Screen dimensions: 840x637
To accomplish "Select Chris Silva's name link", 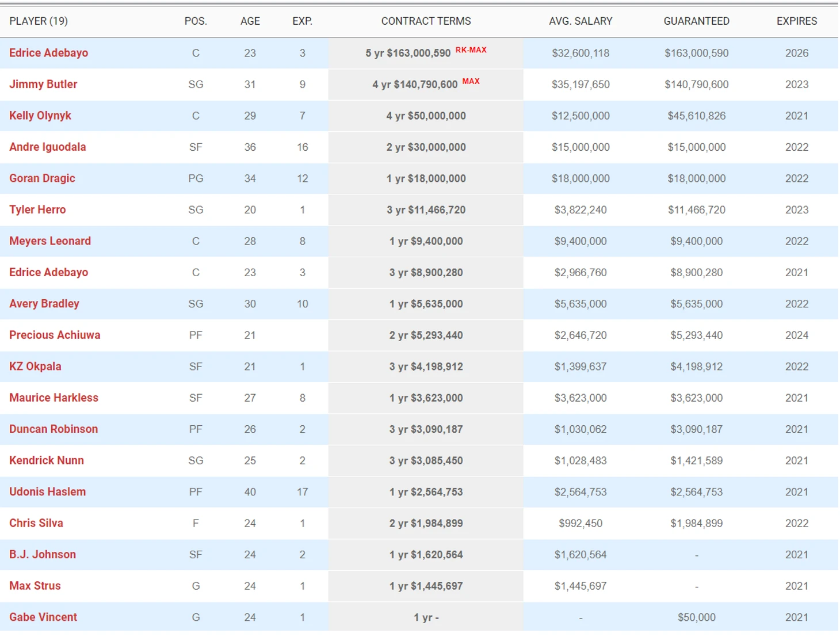I will click(x=36, y=523).
